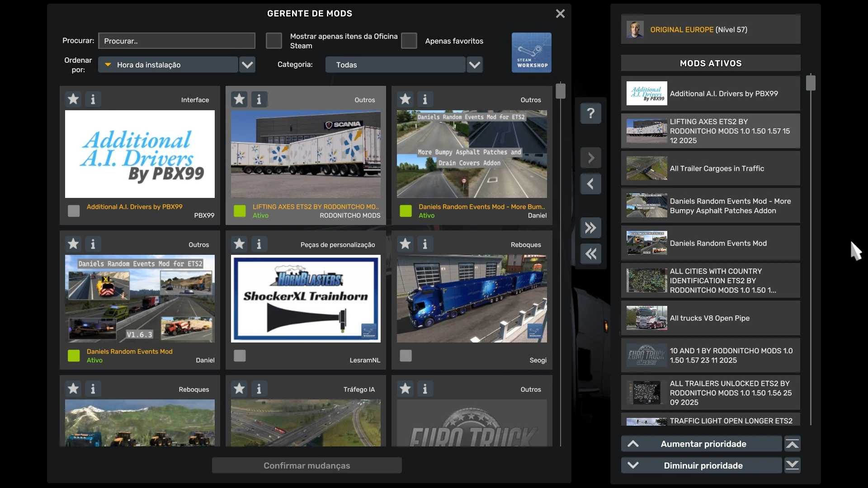Deactivate all mods with double left arrow
Image resolution: width=868 pixels, height=488 pixels.
(x=590, y=254)
